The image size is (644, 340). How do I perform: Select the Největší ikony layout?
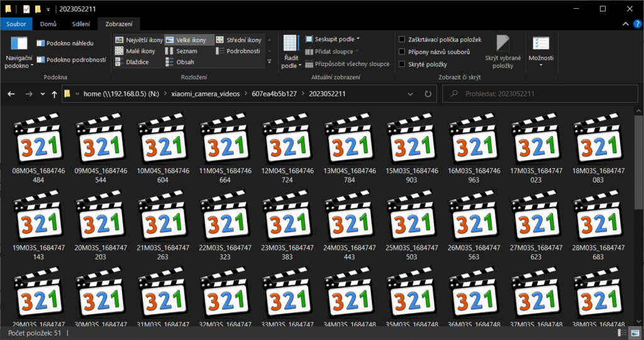(x=138, y=40)
